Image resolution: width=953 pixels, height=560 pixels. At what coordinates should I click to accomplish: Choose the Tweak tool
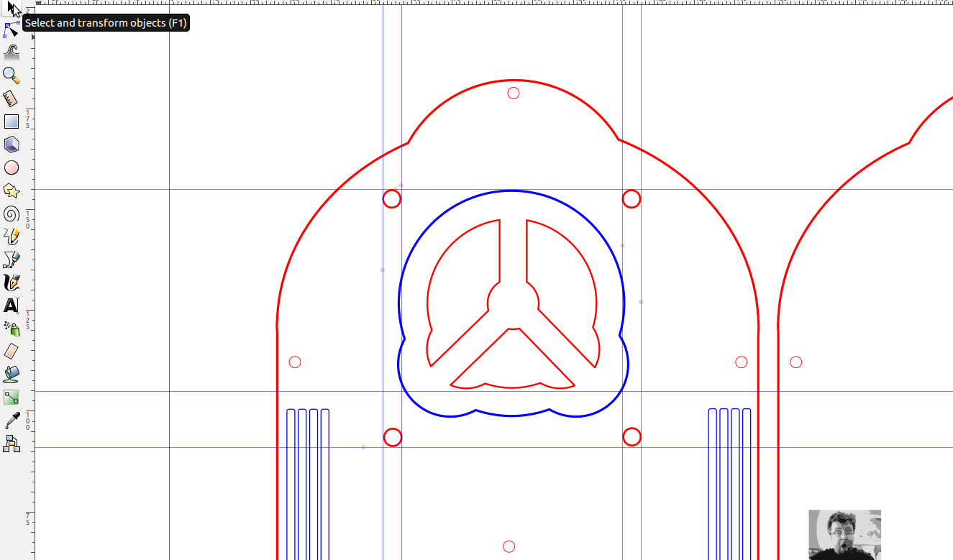pos(12,52)
